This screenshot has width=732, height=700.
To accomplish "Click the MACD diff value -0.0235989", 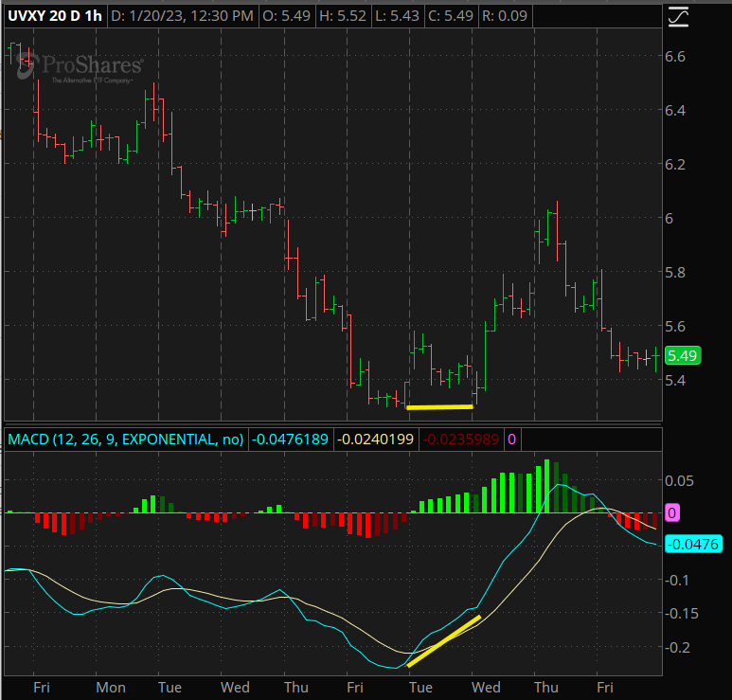I will pos(461,440).
